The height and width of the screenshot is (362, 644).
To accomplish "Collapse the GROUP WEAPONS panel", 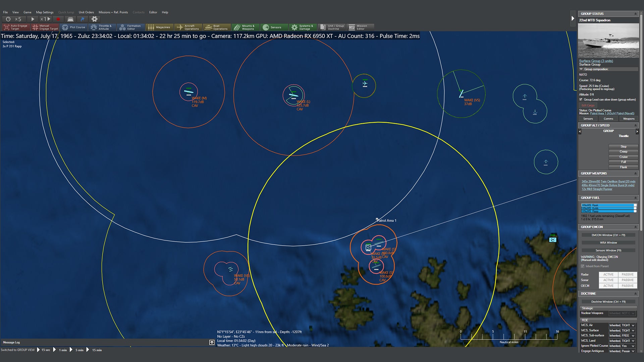I will (x=635, y=173).
